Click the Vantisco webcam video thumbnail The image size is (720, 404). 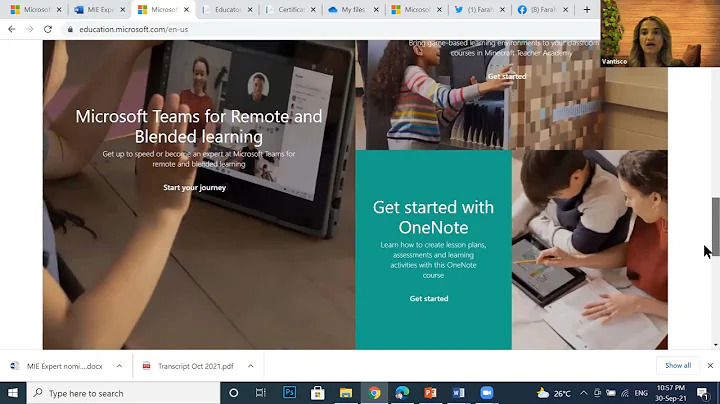click(x=660, y=33)
